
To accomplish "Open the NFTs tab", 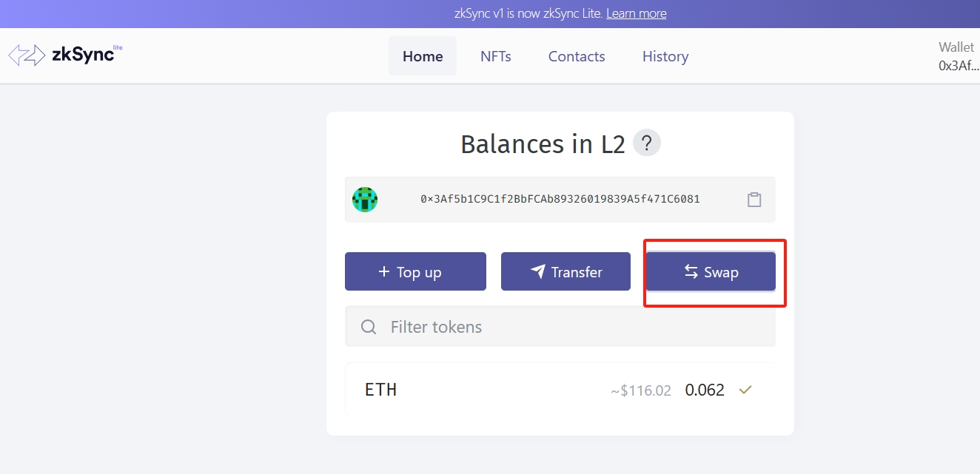I will pos(495,56).
